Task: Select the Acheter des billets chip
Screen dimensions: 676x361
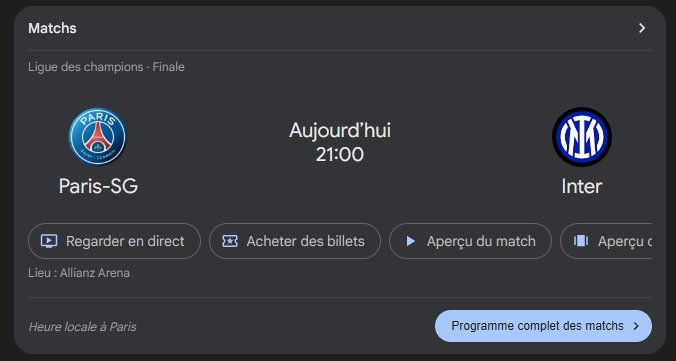Action: point(295,241)
